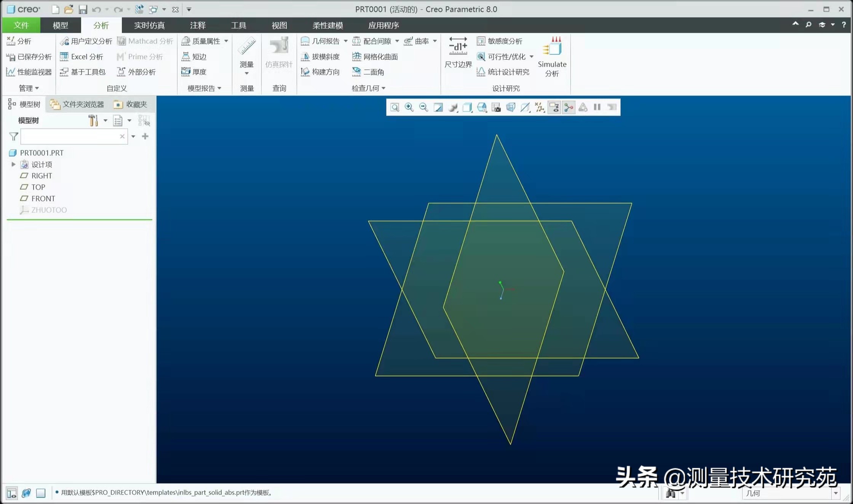
Task: Open the 敏感度分析 tool
Action: coord(501,41)
